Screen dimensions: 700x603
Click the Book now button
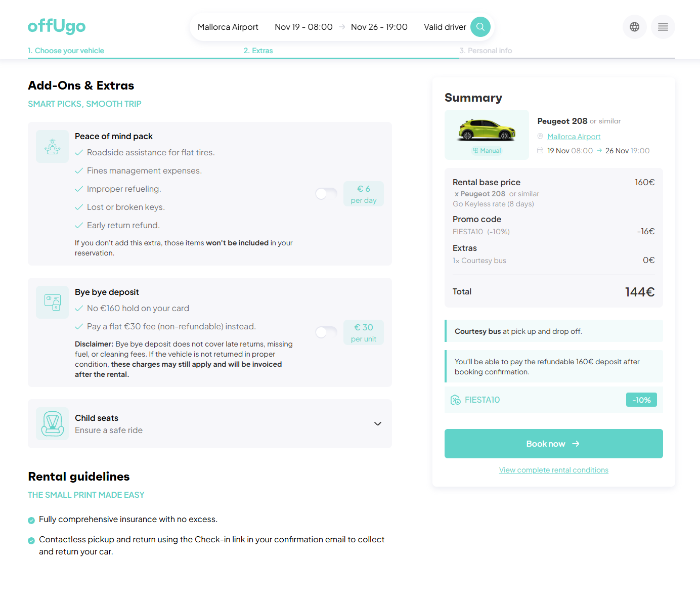tap(554, 444)
